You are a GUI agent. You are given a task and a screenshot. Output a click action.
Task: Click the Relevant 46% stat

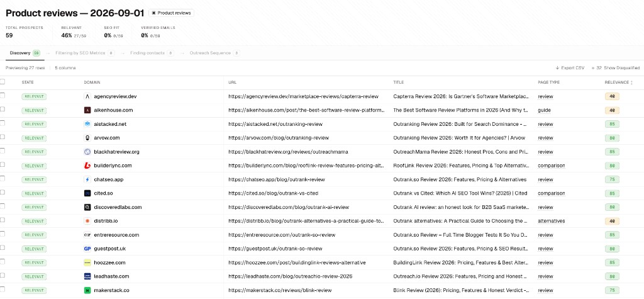[74, 31]
